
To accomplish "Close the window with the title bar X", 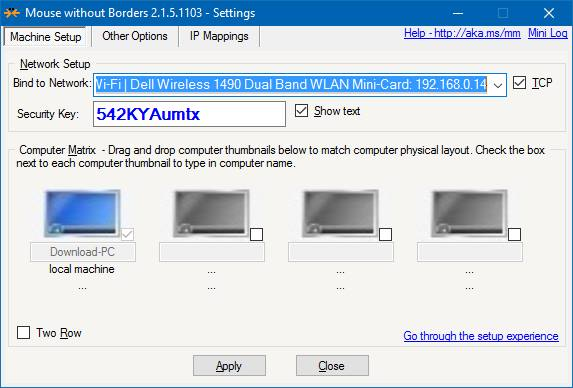I will [549, 13].
